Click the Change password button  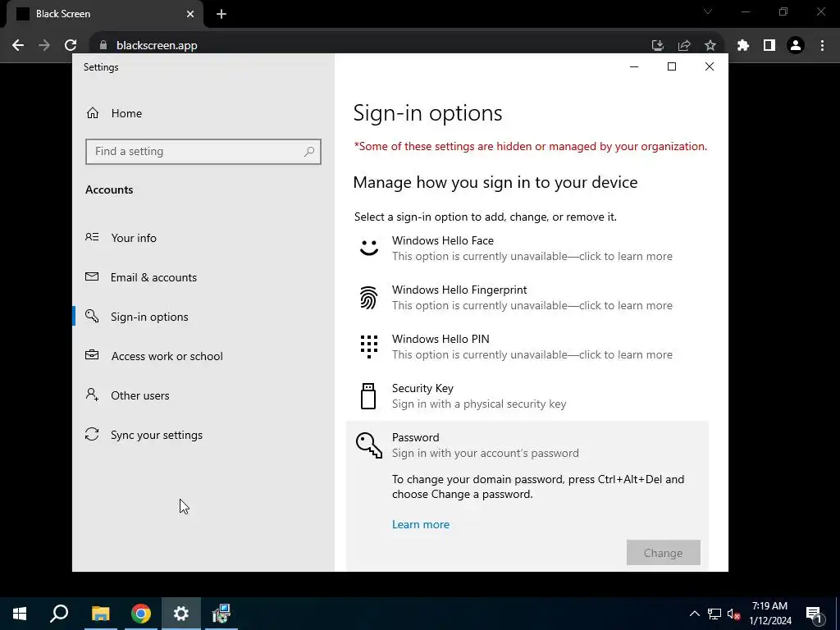(663, 552)
